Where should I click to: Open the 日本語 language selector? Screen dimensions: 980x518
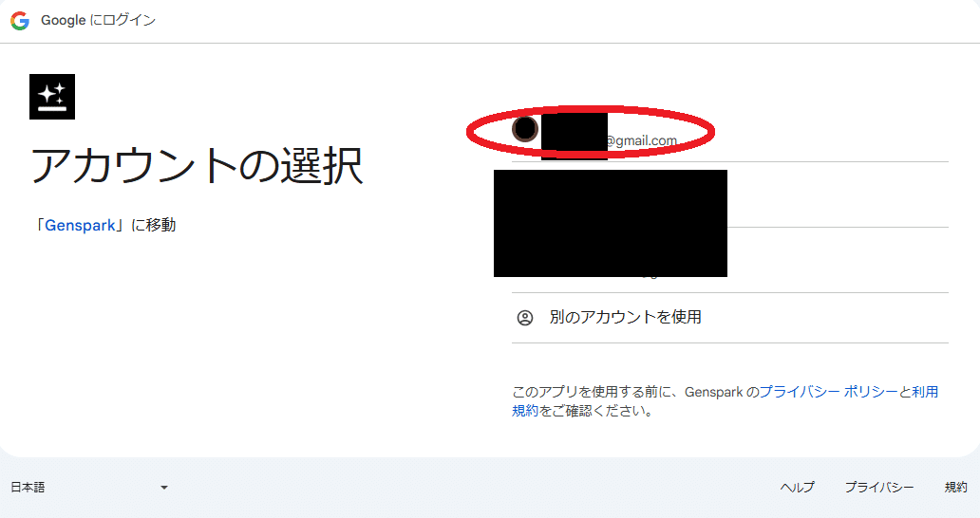pos(89,488)
